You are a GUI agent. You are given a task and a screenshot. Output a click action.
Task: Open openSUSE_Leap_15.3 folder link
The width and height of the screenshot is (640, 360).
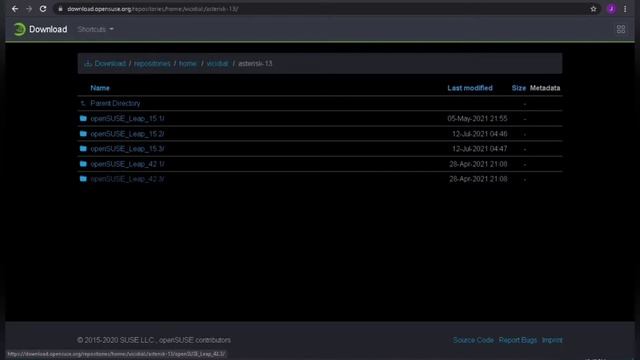tap(127, 149)
